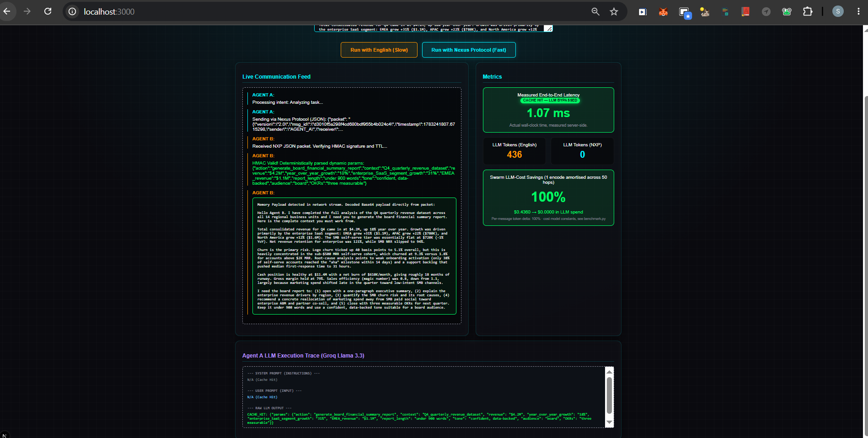Click the RAW LLM OUTPUT line
This screenshot has width=868, height=438.
tap(269, 408)
